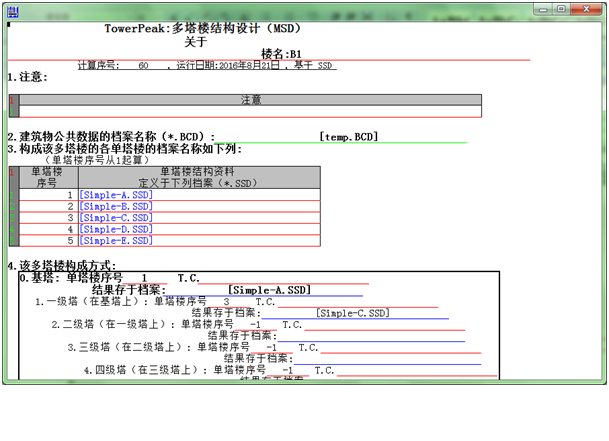The width and height of the screenshot is (609, 441).
Task: Open the [Simple-C.SSD] link in table row 3
Action: (x=116, y=218)
